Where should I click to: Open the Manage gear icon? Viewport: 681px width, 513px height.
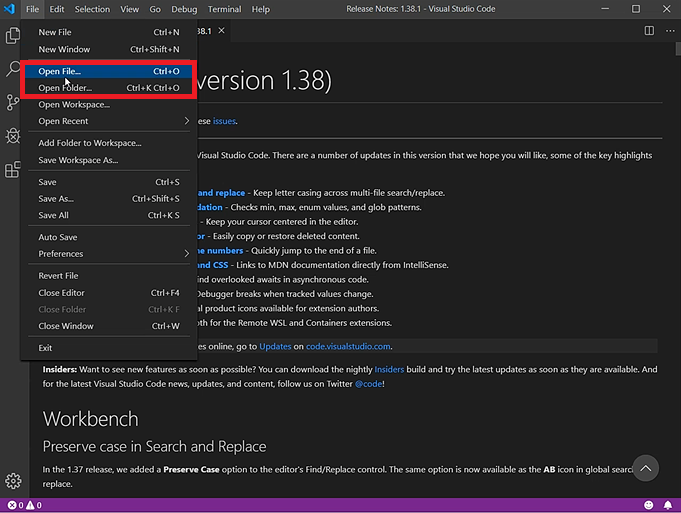pyautogui.click(x=13, y=481)
